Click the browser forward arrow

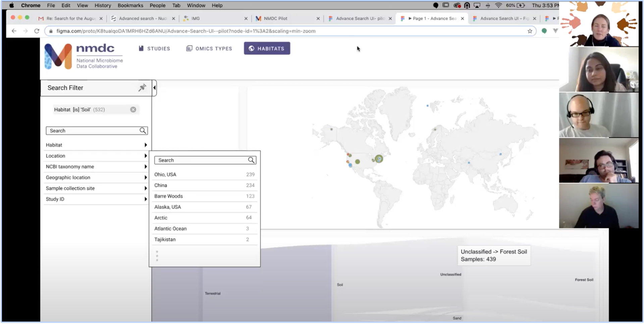25,31
